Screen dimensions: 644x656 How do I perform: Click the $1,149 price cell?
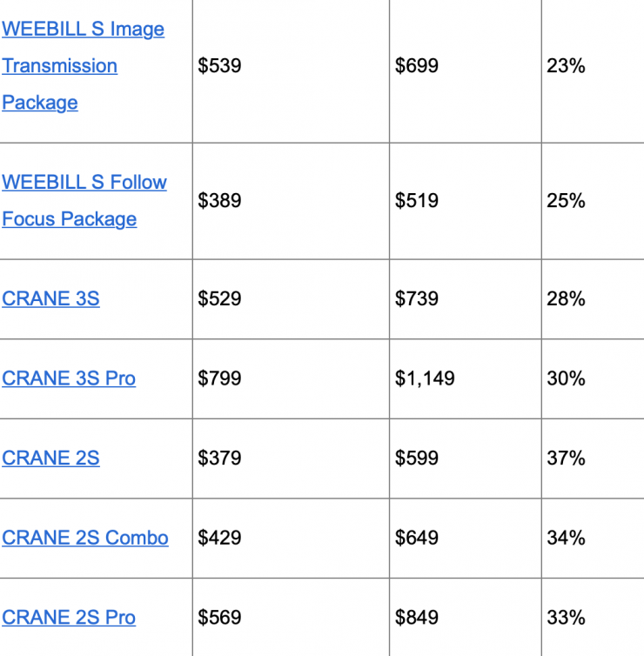pos(425,378)
